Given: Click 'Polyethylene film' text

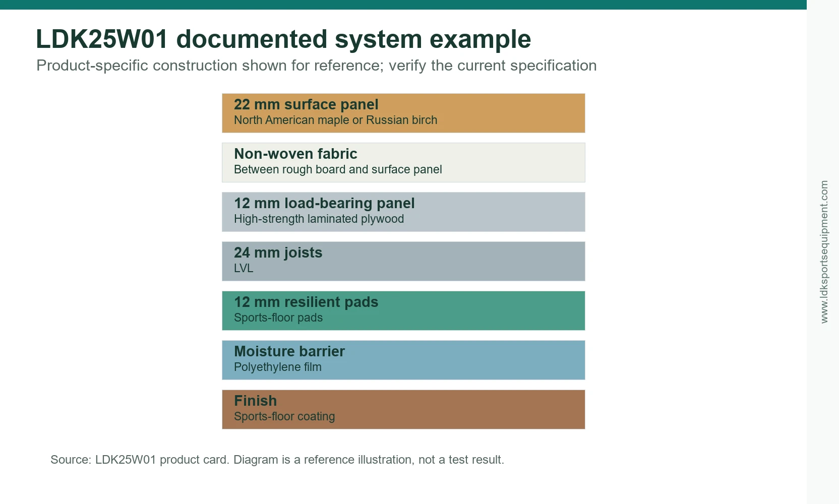Looking at the screenshot, I should pyautogui.click(x=278, y=367).
